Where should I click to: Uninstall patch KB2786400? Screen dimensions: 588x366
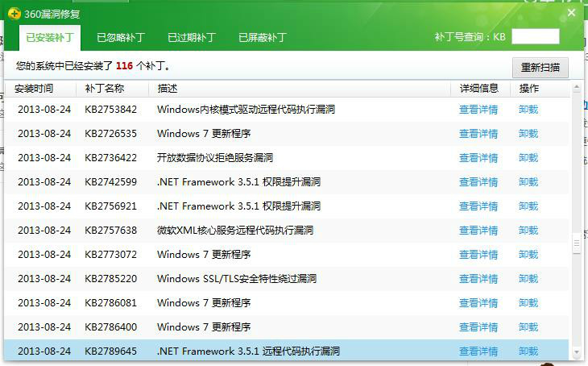[x=528, y=327]
